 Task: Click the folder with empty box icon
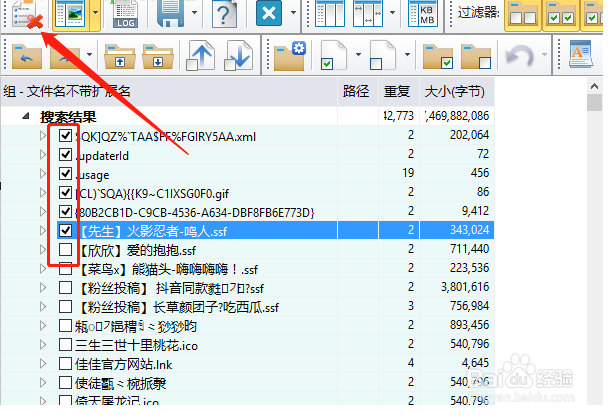click(476, 56)
